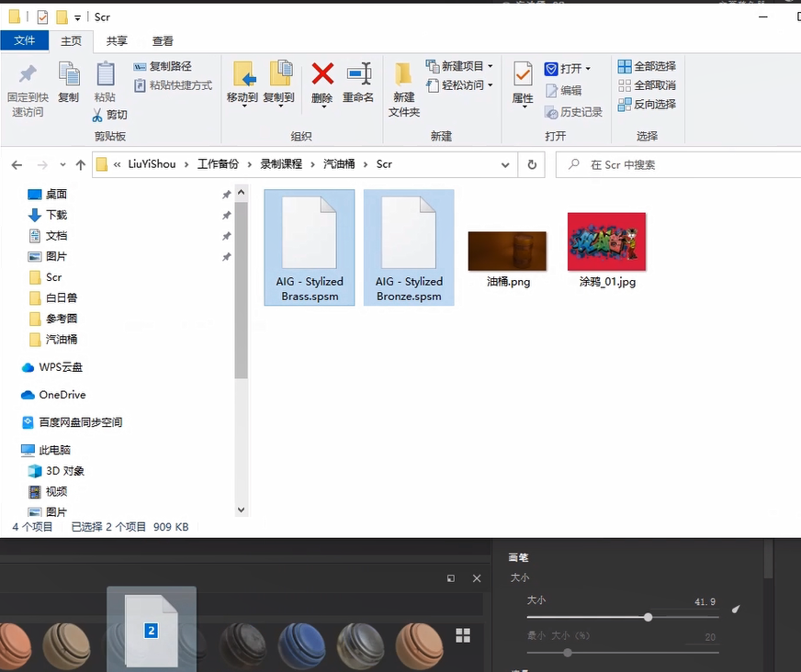Open Properties (属性) from the ribbon
801x672 pixels.
(x=523, y=74)
